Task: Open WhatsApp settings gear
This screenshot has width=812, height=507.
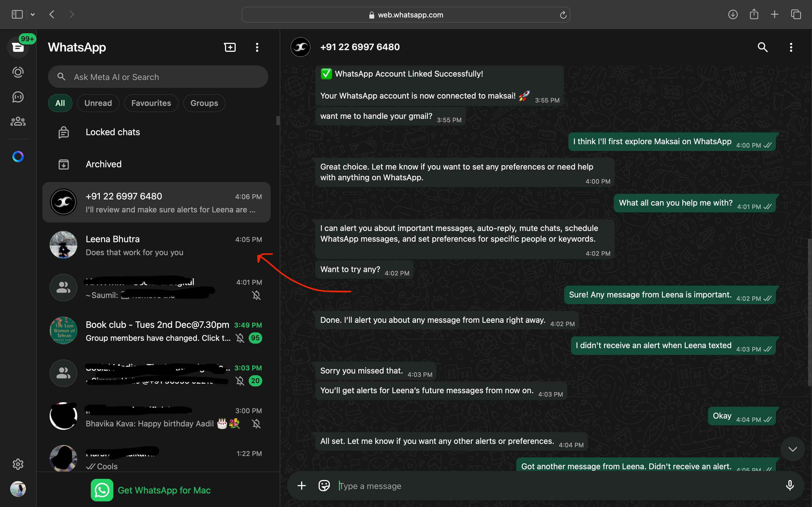Action: pos(18,464)
